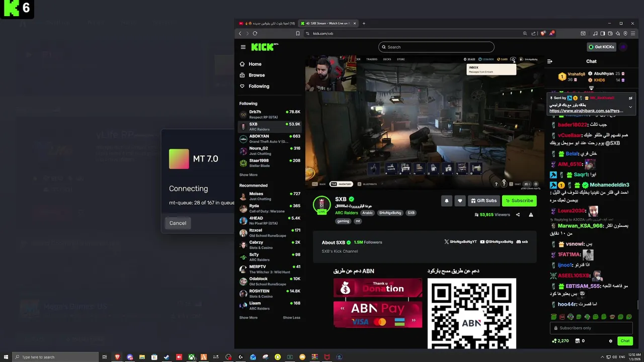Open Ryda recommended channel
The width and height of the screenshot is (644, 362).
click(x=270, y=208)
